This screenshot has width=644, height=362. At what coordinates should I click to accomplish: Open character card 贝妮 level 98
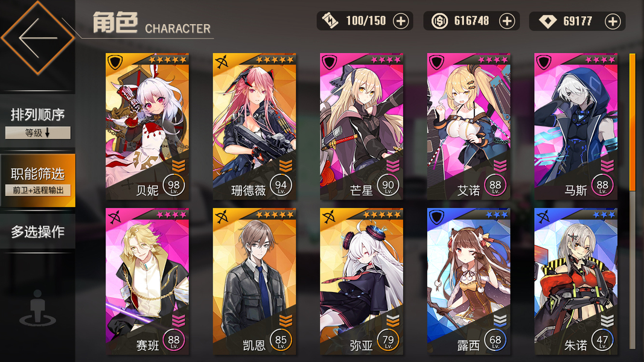(x=147, y=127)
